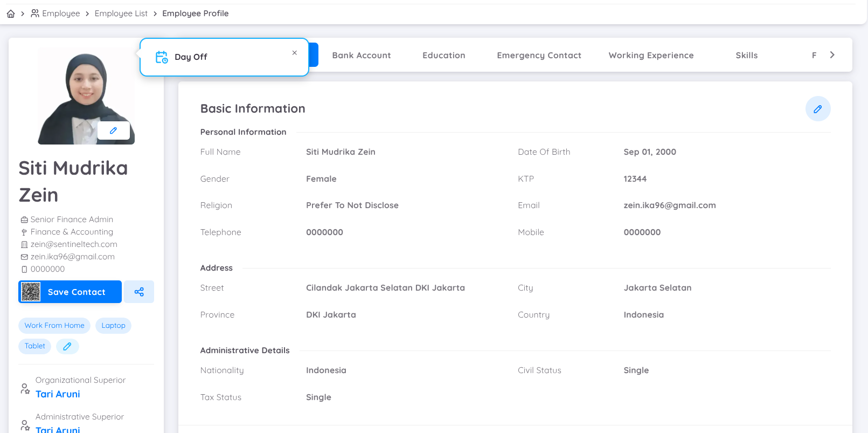Edit the employee tags with the pencil
868x433 pixels.
tap(67, 346)
